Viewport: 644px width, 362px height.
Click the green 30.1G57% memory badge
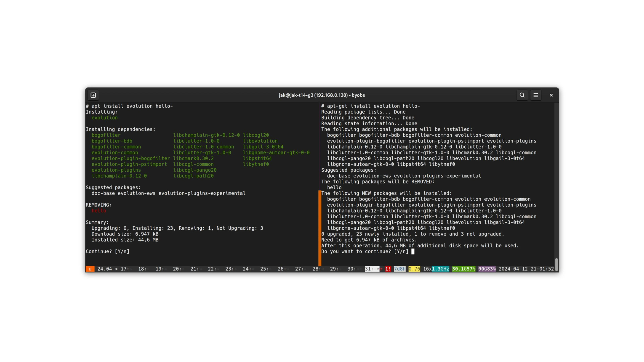click(x=464, y=269)
